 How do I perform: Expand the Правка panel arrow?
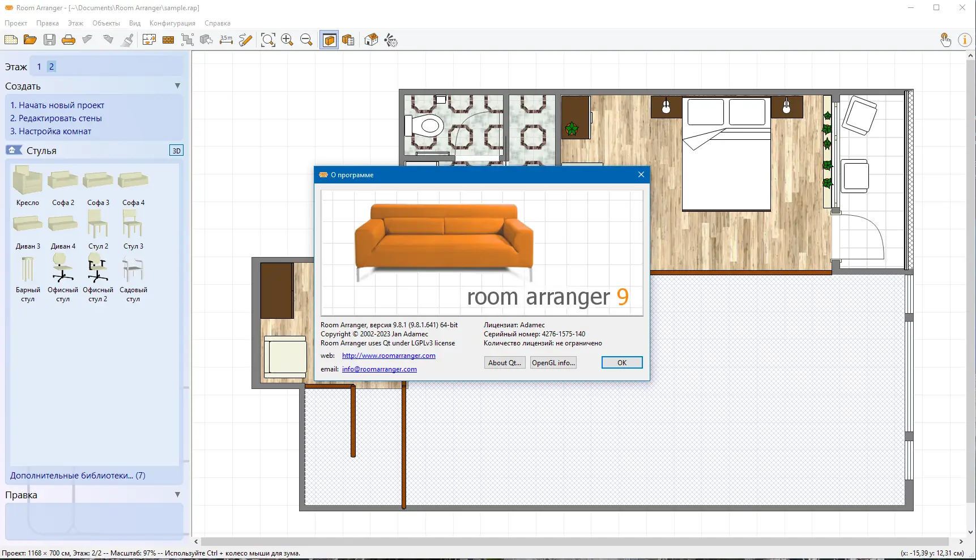[x=177, y=495]
